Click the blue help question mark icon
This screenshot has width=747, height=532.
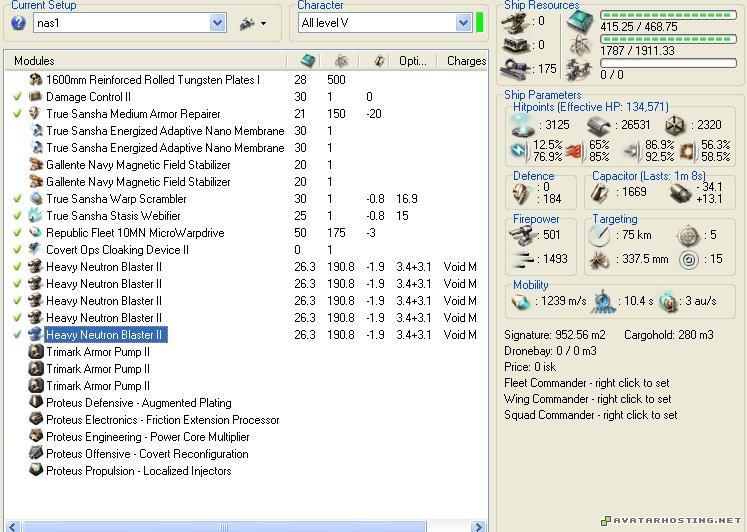pos(18,22)
